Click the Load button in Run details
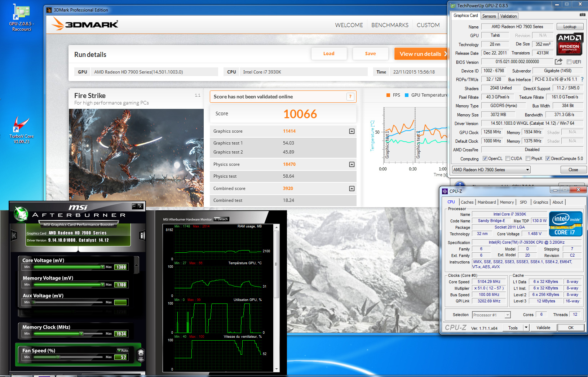Screen dimensions: 588x377 [x=329, y=54]
